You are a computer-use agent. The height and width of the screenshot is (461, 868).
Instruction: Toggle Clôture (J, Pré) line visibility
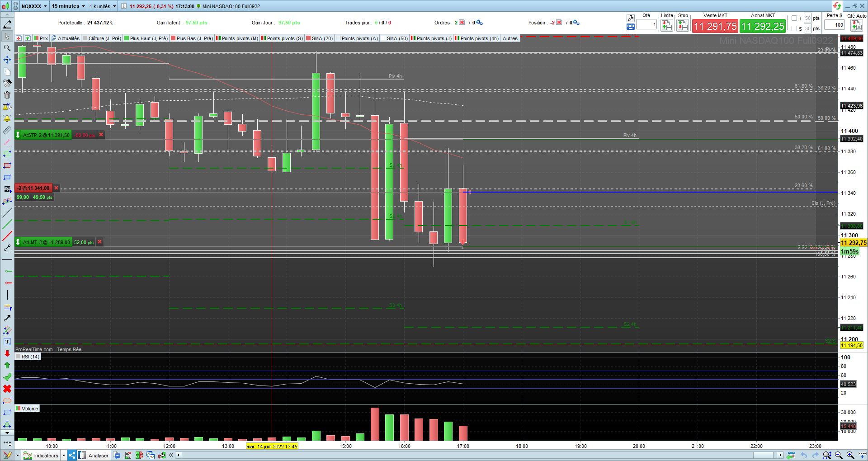[85, 38]
